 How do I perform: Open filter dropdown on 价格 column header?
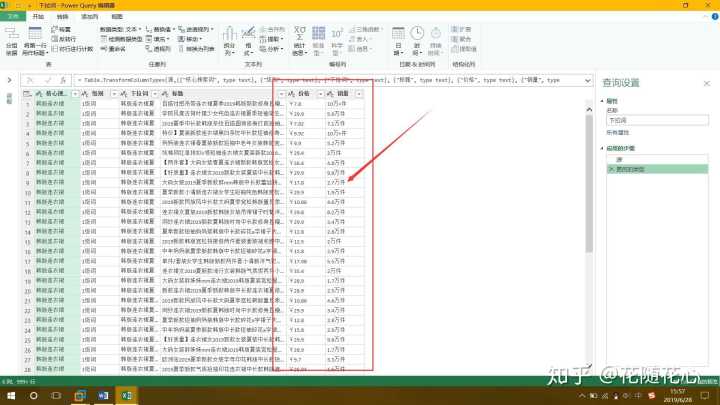tap(319, 93)
